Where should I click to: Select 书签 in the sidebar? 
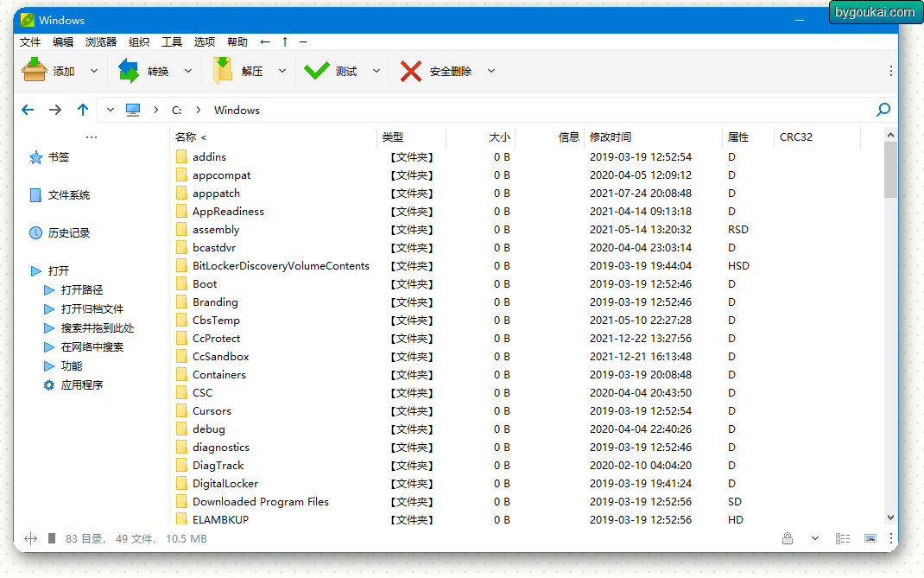(x=58, y=157)
